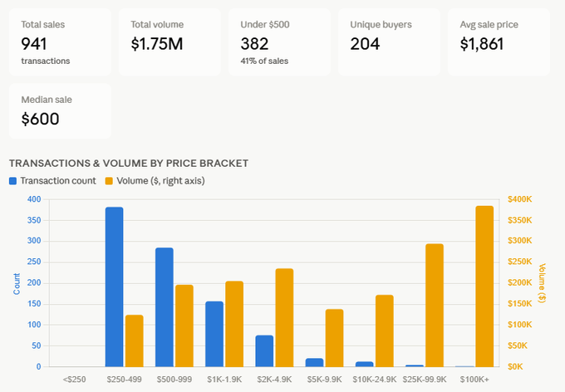Toggle the Volume ($, right axis) legend item
Image resolution: width=565 pixels, height=392 pixels.
tap(155, 180)
